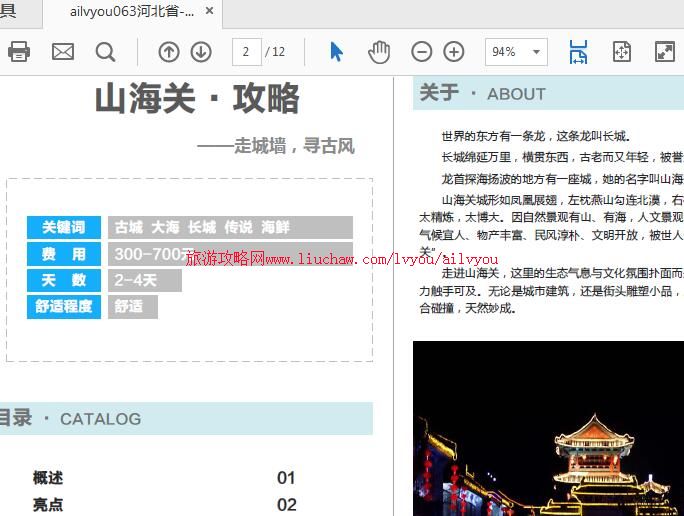Viewport: 684px width, 516px height.
Task: Click the 概述 catalog entry
Action: [48, 478]
